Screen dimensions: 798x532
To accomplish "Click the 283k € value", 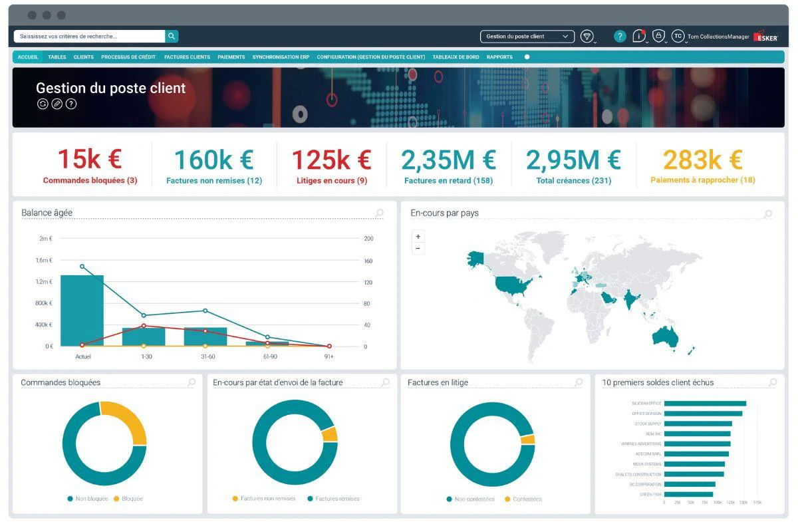I will pyautogui.click(x=703, y=160).
